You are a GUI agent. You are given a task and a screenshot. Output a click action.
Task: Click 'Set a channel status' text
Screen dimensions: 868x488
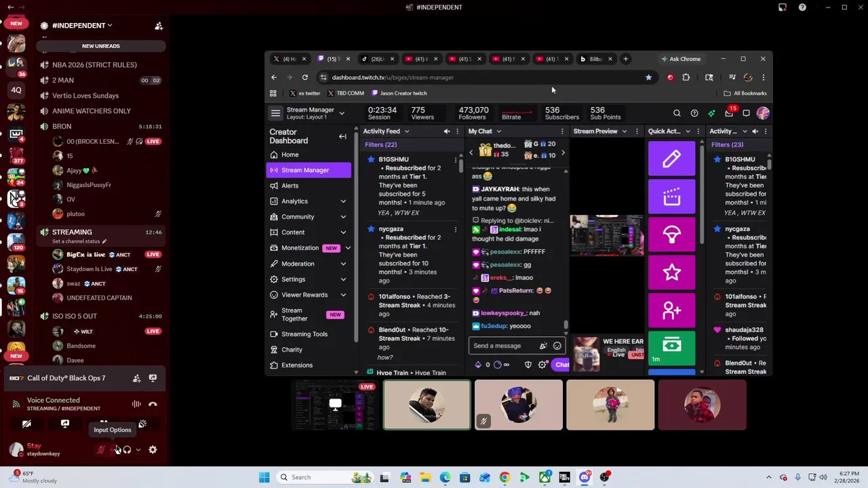[79, 241]
